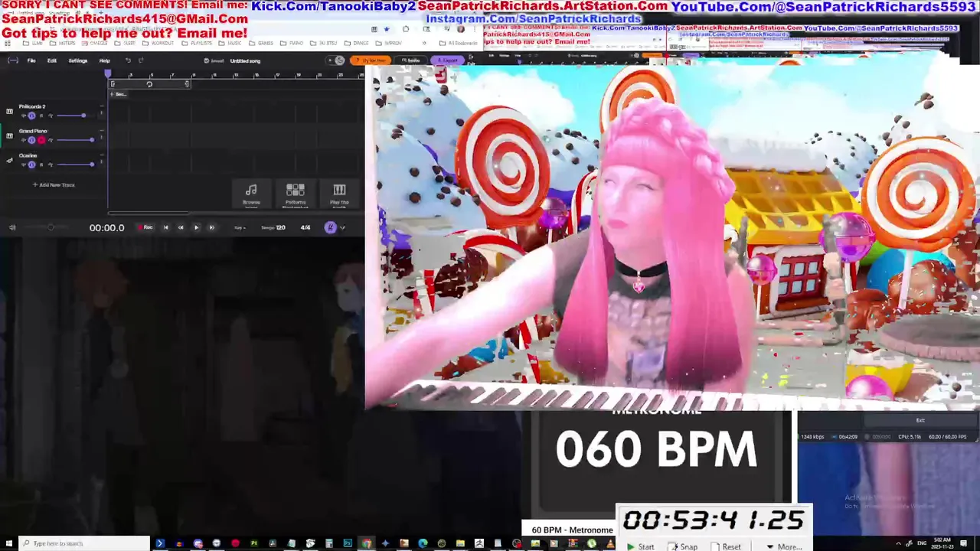This screenshot has height=551, width=980.
Task: Open automation on Grand Piano track
Action: click(x=51, y=140)
